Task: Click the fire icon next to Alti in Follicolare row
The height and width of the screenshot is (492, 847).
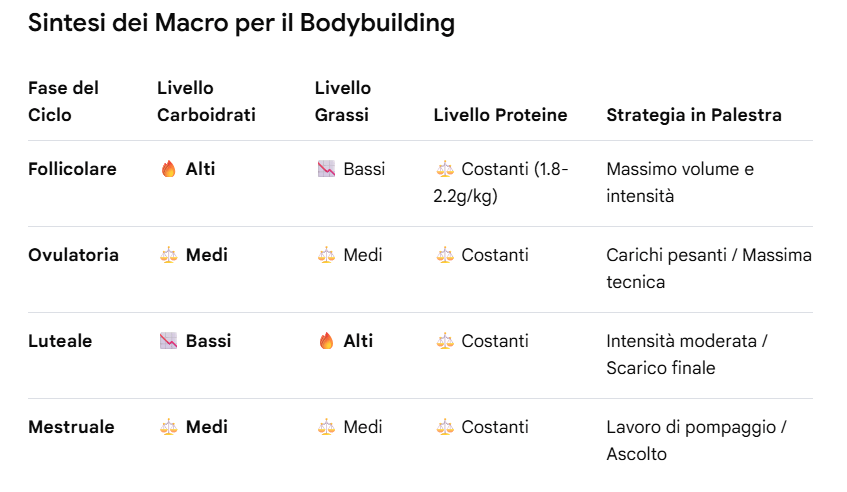Action: (169, 169)
